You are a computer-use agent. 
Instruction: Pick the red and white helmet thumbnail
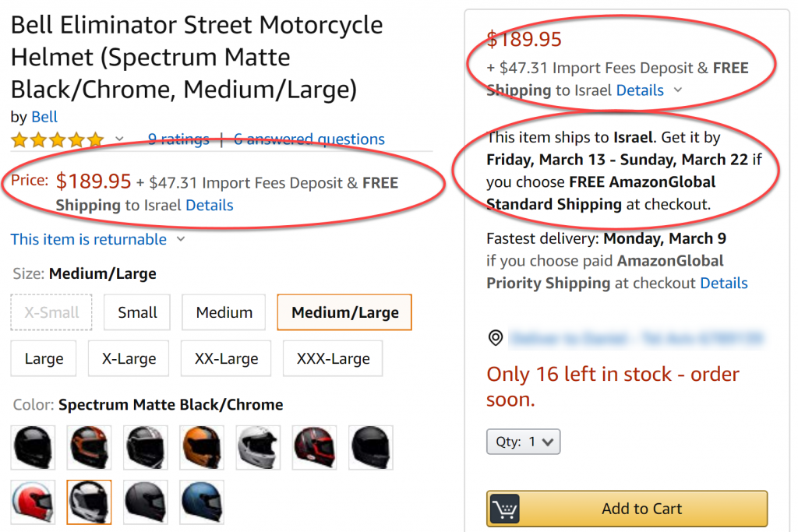33,502
